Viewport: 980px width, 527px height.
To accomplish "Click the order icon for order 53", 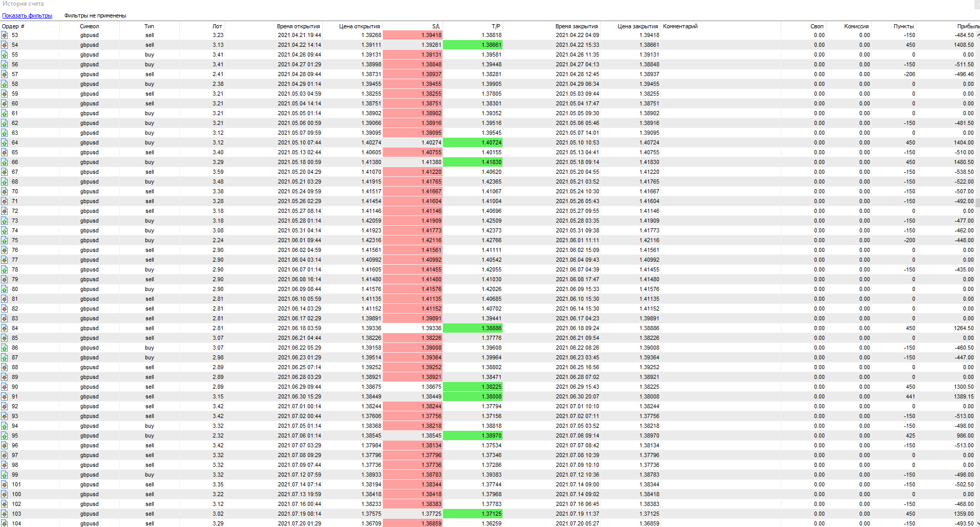I will [x=4, y=35].
